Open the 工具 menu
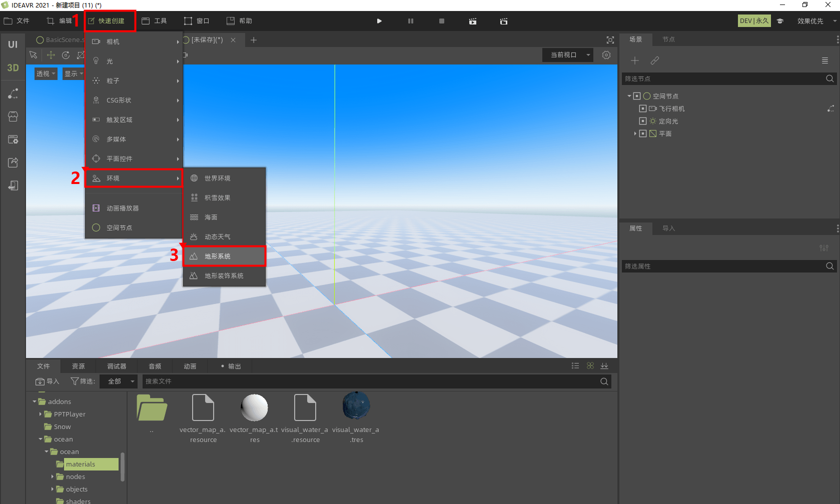The height and width of the screenshot is (504, 840). click(154, 21)
